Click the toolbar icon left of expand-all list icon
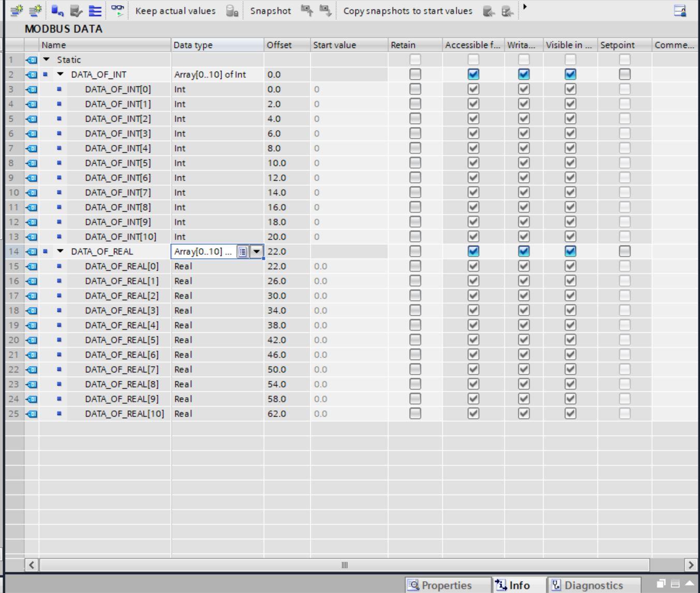700x593 pixels. click(76, 10)
